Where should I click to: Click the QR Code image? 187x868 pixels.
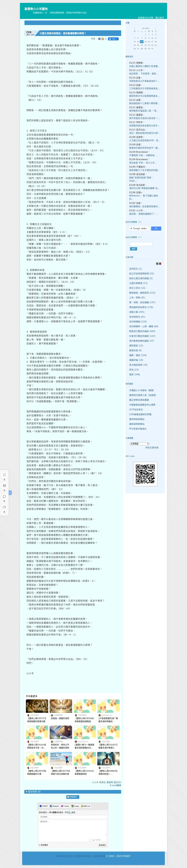click(x=145, y=474)
